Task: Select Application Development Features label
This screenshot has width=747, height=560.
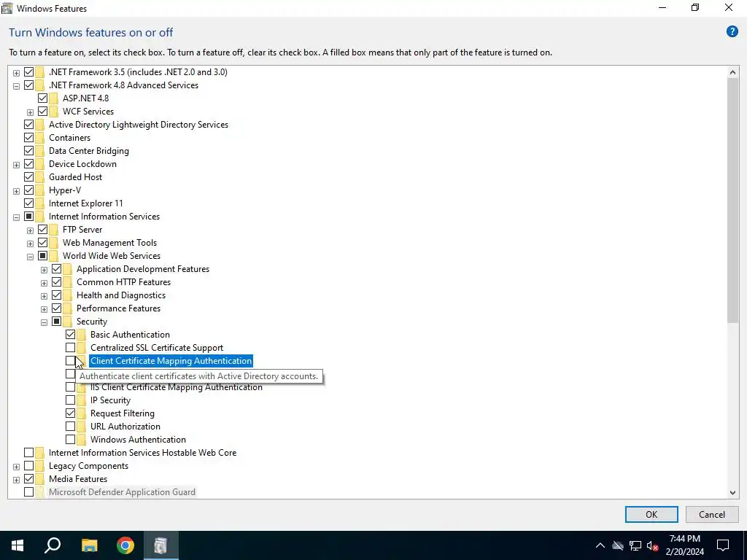Action: click(143, 269)
